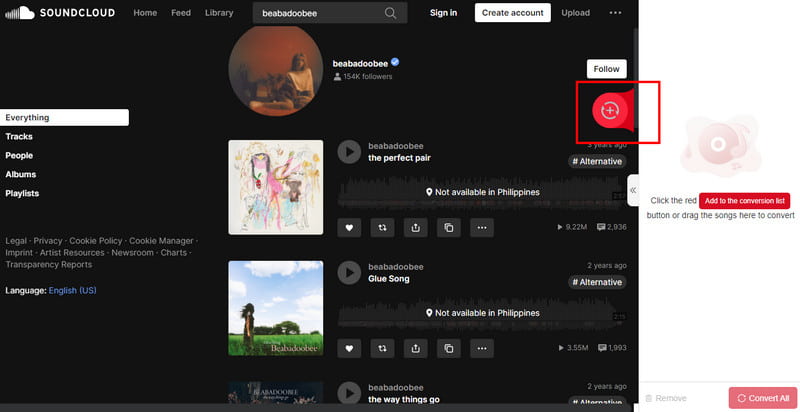
Task: Open Transparency Reports link
Action: (x=49, y=265)
